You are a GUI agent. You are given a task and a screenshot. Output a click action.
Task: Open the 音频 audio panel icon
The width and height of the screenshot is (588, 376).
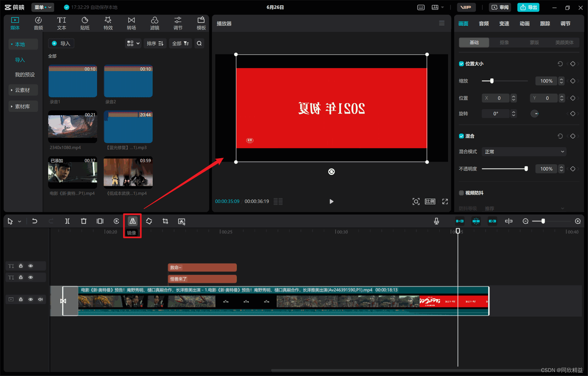click(x=38, y=23)
